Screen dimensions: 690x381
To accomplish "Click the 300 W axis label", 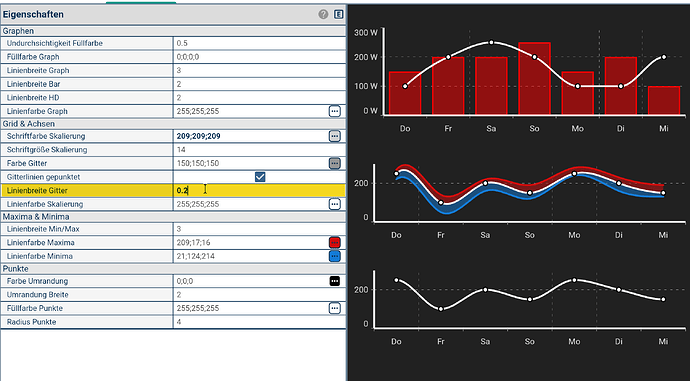I will click(x=366, y=33).
